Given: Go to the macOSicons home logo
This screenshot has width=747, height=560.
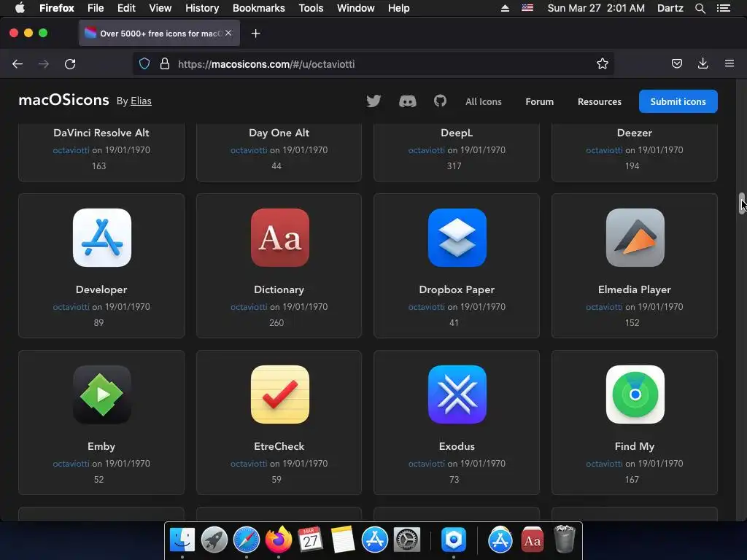Looking at the screenshot, I should tap(64, 100).
